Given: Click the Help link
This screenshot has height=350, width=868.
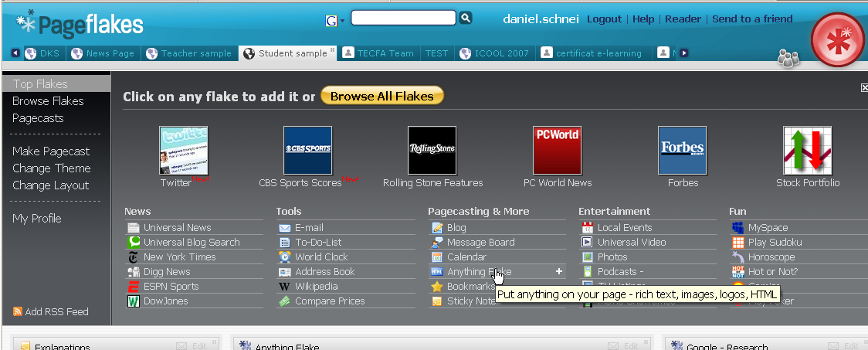Looking at the screenshot, I should point(643,19).
